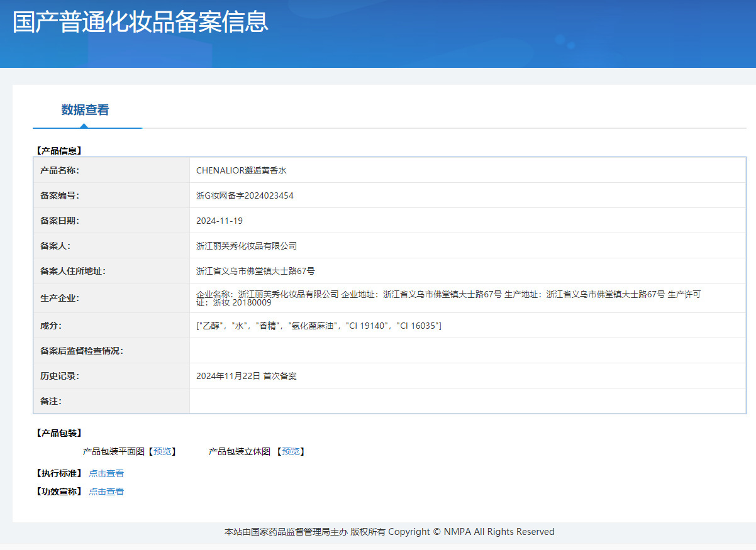Click the empty 备案后监督检查情况 value cell
Screen dimensions: 756x550
467,351
